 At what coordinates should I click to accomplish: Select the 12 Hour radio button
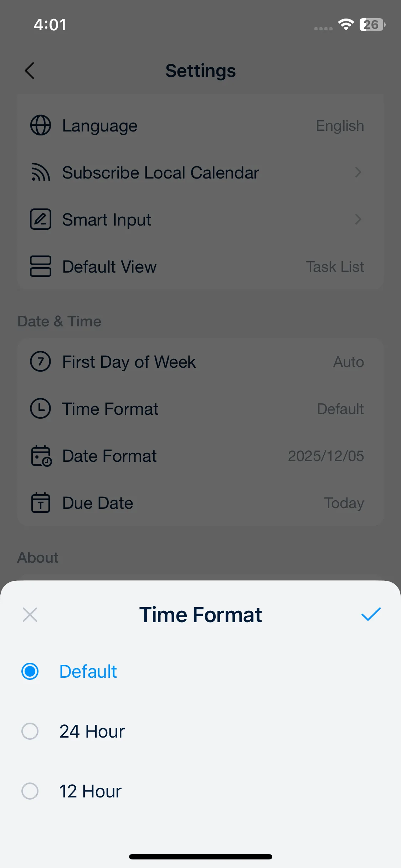pos(30,791)
